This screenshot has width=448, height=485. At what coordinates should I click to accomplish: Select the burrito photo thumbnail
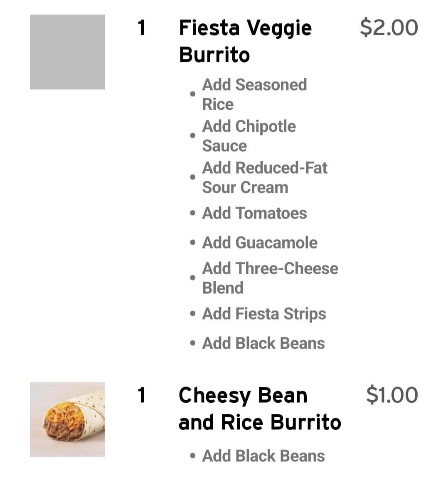pyautogui.click(x=67, y=419)
